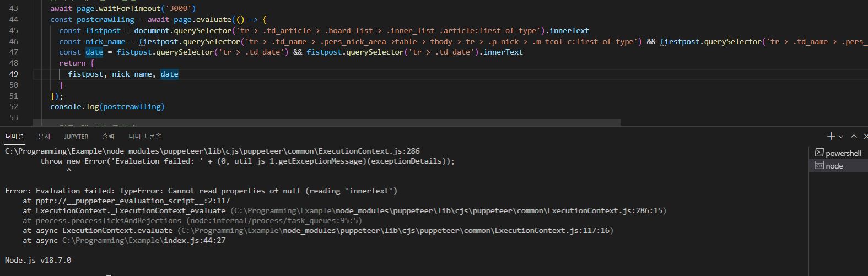The image size is (868, 276).
Task: Click line number 44 in the gutter
Action: click(14, 19)
